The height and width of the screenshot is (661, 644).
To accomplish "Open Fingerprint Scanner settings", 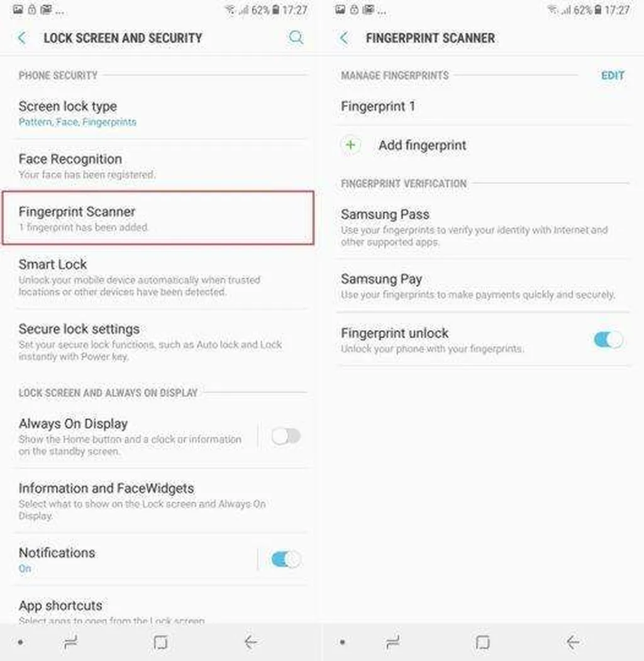I will coord(158,218).
